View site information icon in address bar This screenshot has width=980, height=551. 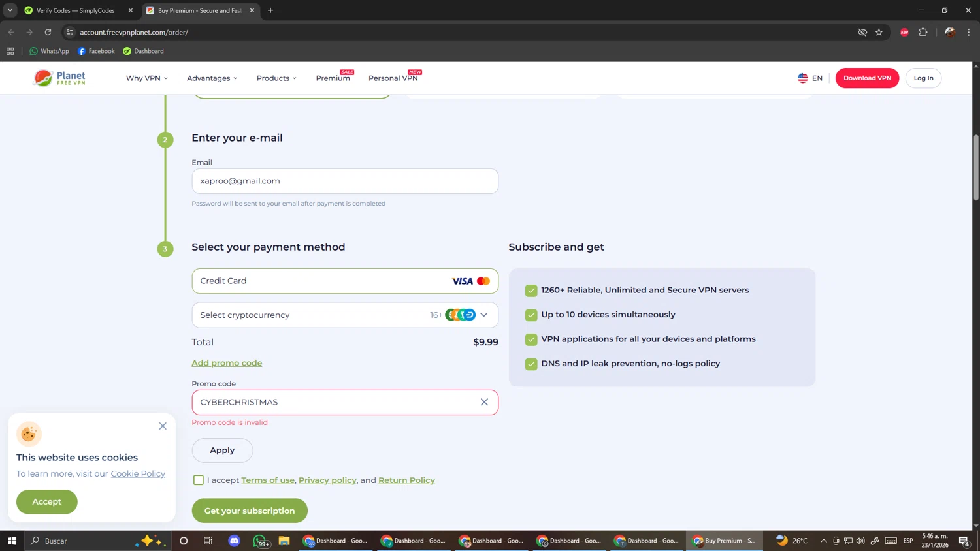70,32
